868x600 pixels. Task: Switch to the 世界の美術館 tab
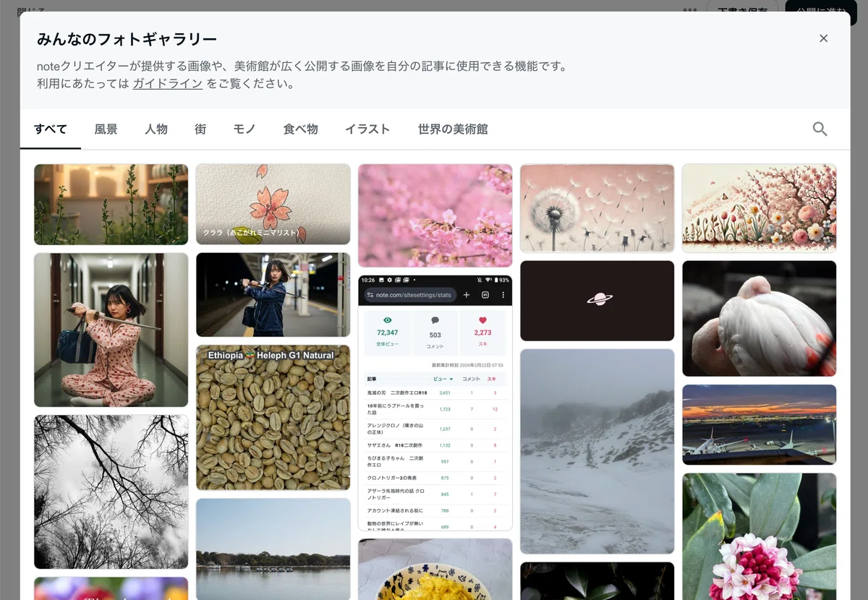(x=453, y=129)
